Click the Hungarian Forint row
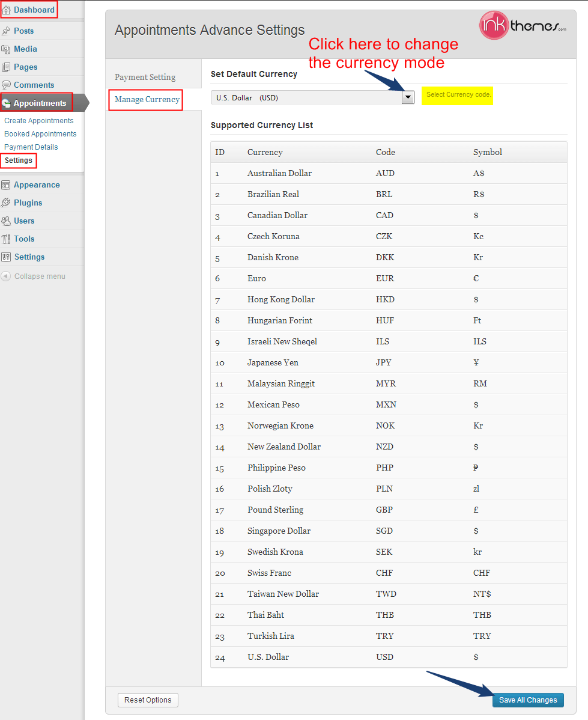This screenshot has height=720, width=588. click(x=389, y=321)
